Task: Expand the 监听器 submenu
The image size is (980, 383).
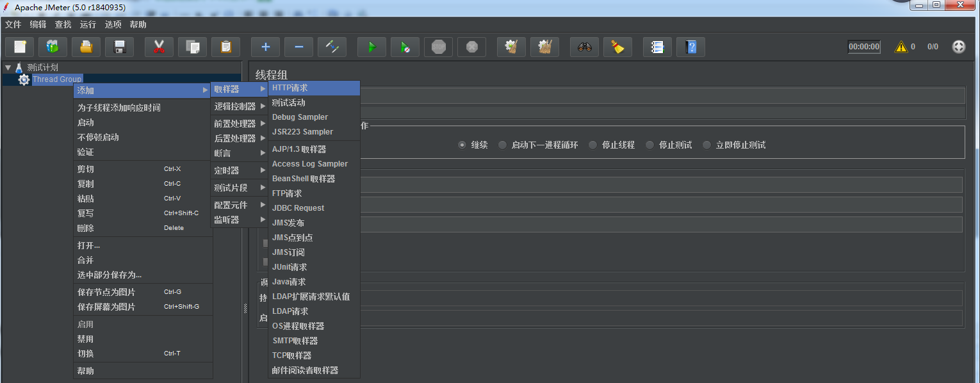Action: (x=240, y=220)
